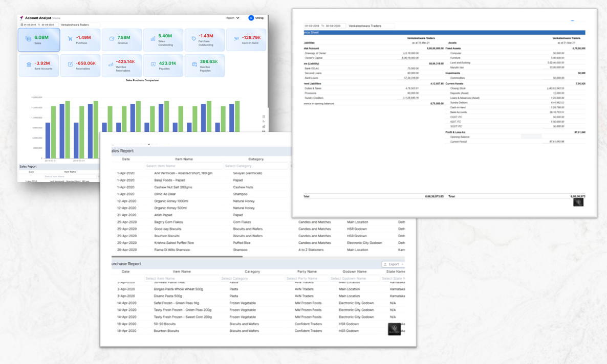Click the hand-cash icon on Cash-in-hand card

[236, 39]
